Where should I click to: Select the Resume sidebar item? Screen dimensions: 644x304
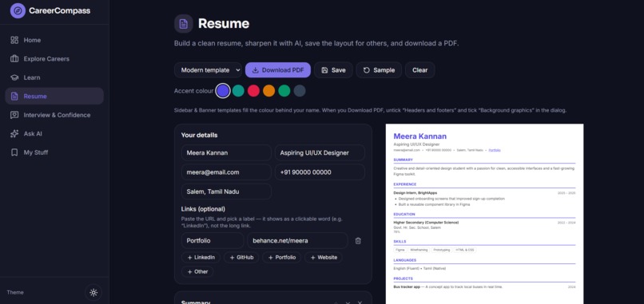pyautogui.click(x=54, y=96)
